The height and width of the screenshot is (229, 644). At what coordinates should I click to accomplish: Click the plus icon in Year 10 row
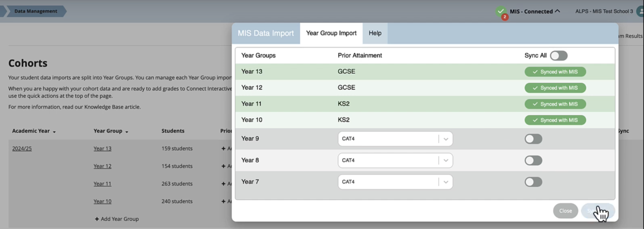click(223, 201)
